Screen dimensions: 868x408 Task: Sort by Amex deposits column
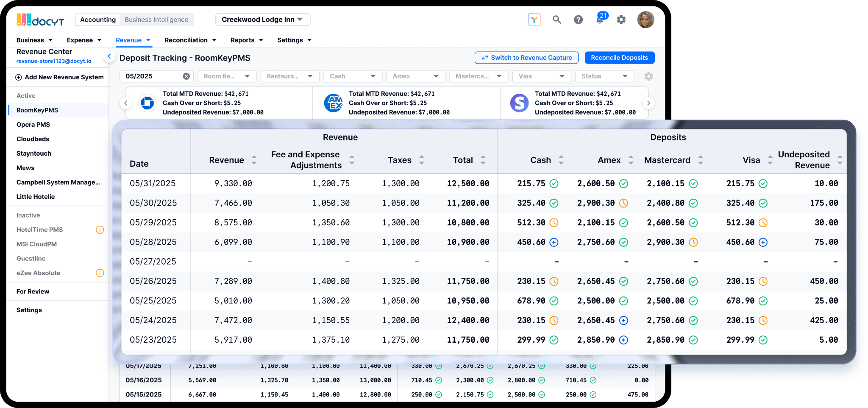[x=631, y=160]
